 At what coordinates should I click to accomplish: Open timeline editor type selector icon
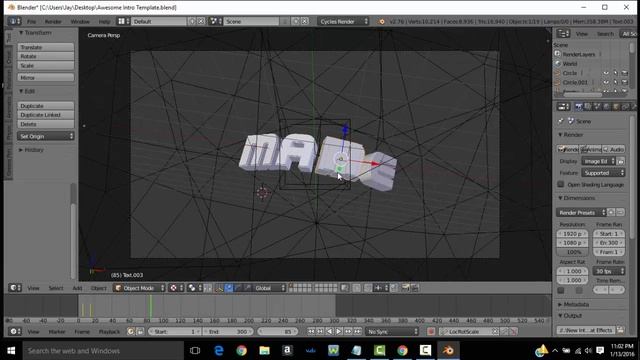coord(15,331)
